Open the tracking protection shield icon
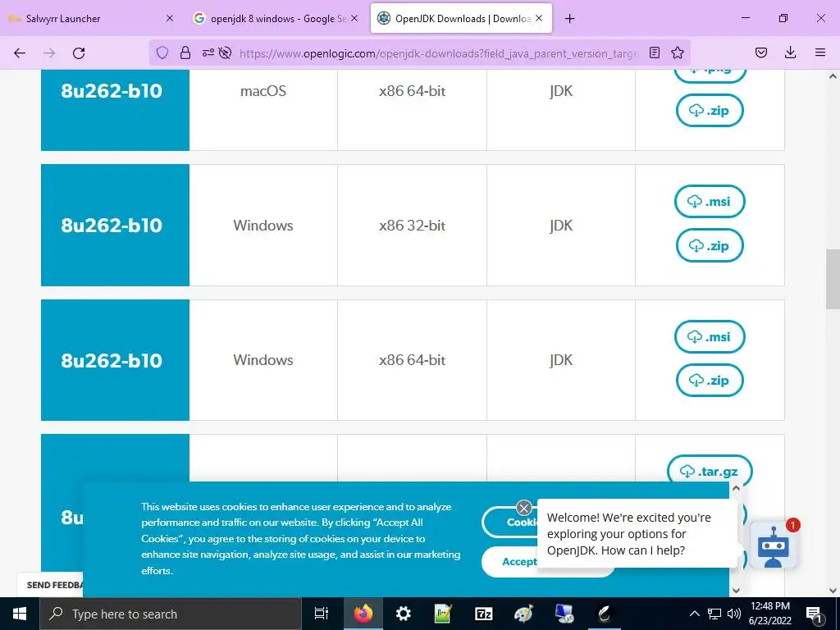Image resolution: width=840 pixels, height=630 pixels. 162,52
